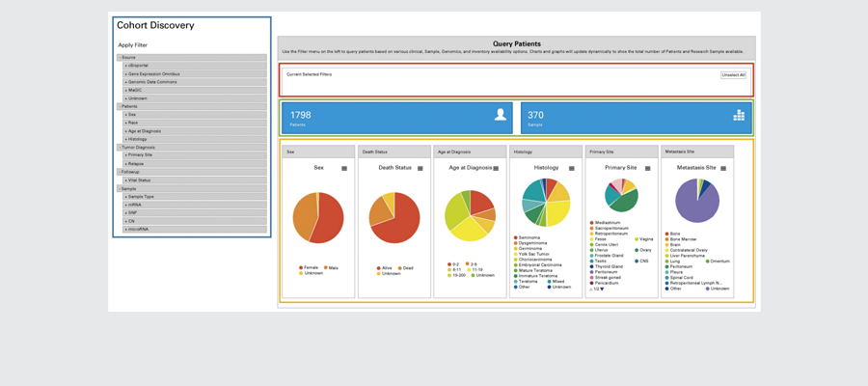Expand the Age at Diagnosis filter
Image resolution: width=868 pixels, height=386 pixels.
[145, 131]
